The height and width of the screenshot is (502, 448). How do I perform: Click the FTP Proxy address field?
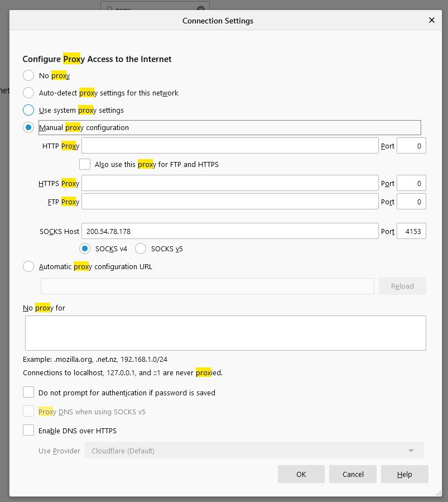(x=230, y=202)
